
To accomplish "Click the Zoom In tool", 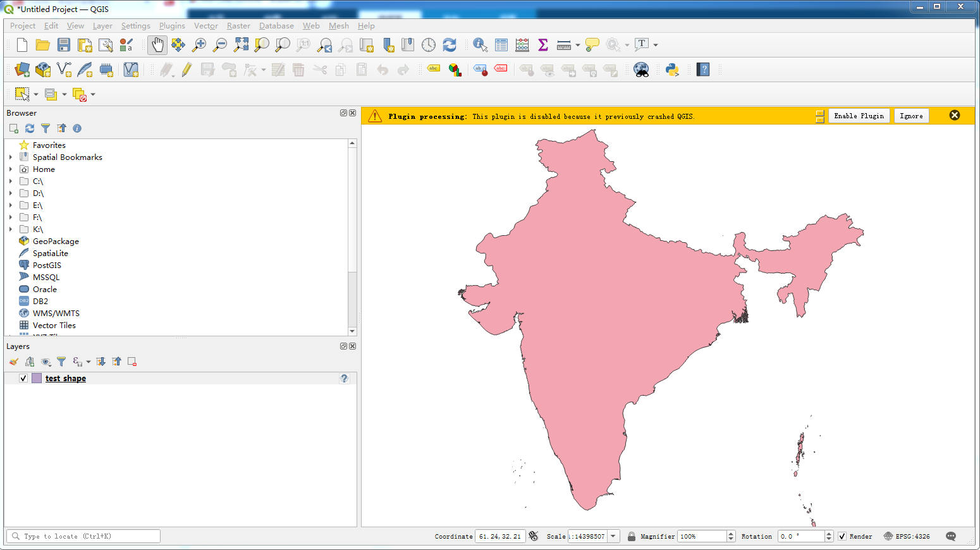I will (x=199, y=45).
